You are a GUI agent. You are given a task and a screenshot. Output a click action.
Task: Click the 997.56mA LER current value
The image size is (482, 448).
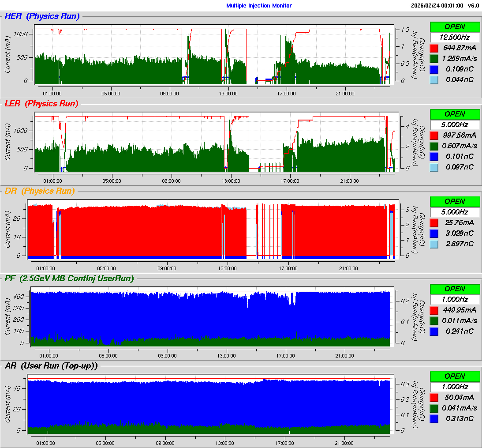pyautogui.click(x=459, y=136)
